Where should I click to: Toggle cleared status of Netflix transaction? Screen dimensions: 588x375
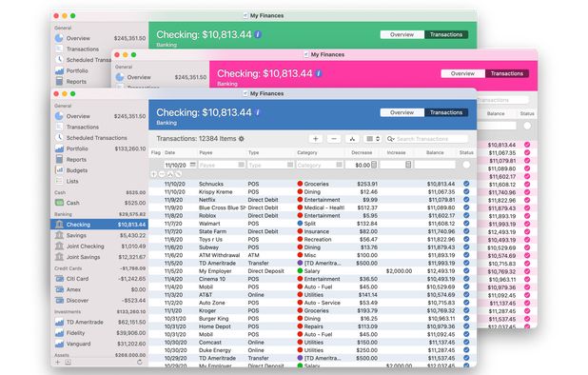pyautogui.click(x=466, y=200)
